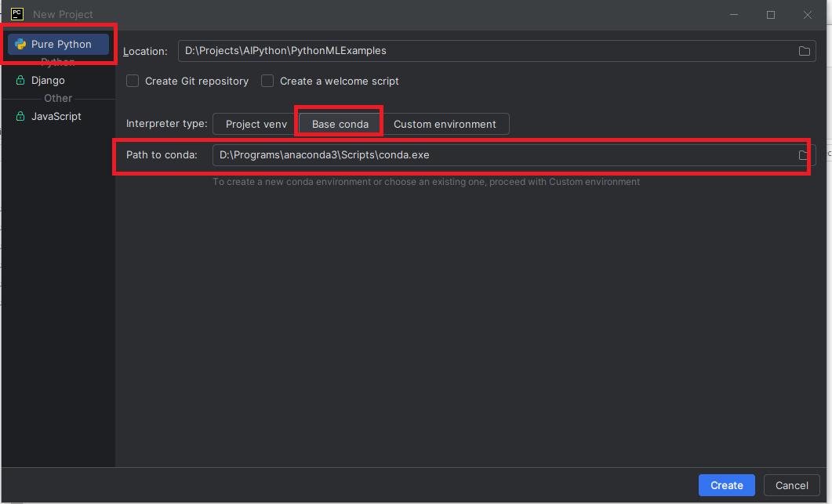
Task: Select the Django project type label
Action: (48, 81)
